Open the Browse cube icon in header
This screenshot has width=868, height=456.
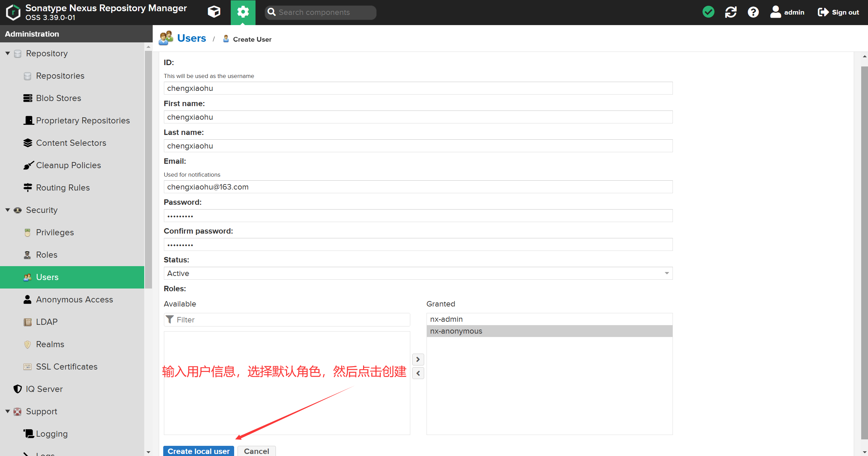point(214,12)
